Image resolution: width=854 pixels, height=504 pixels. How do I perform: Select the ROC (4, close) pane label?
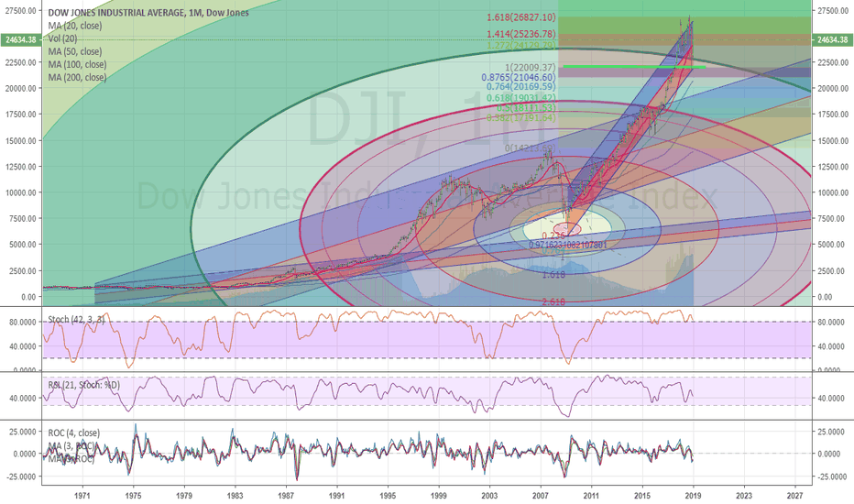[73, 433]
